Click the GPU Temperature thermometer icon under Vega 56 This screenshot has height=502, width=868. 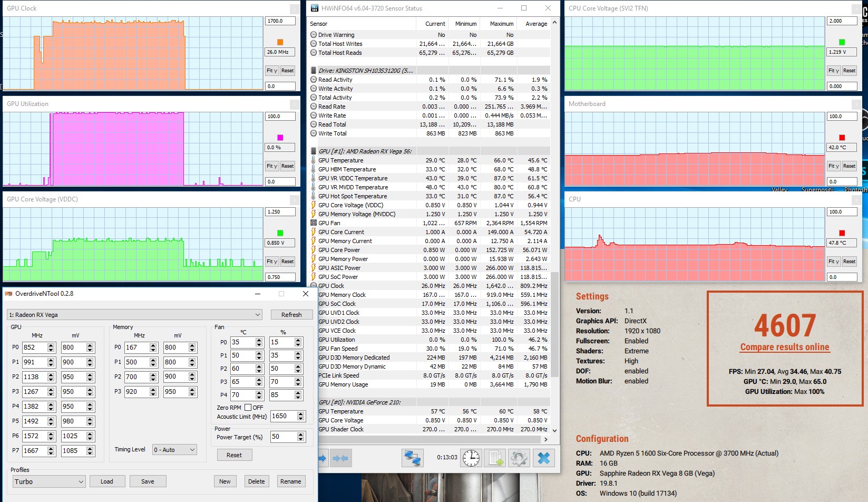coord(314,160)
